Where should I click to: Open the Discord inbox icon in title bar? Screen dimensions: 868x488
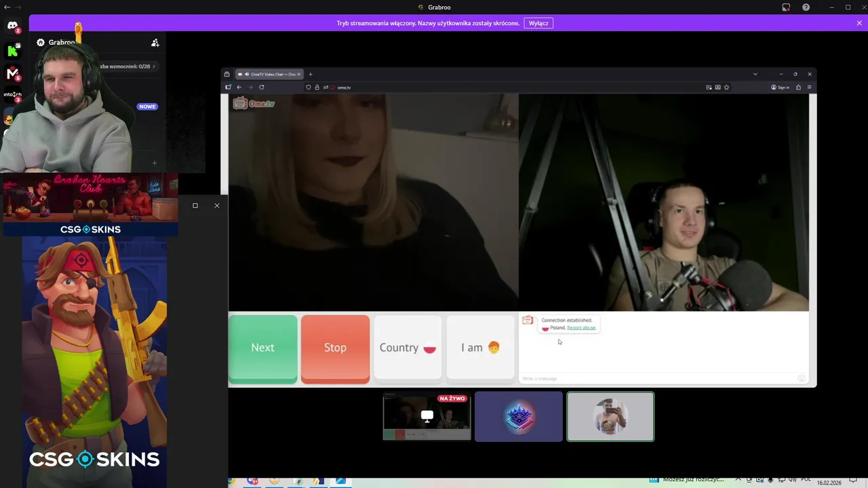[x=786, y=7]
